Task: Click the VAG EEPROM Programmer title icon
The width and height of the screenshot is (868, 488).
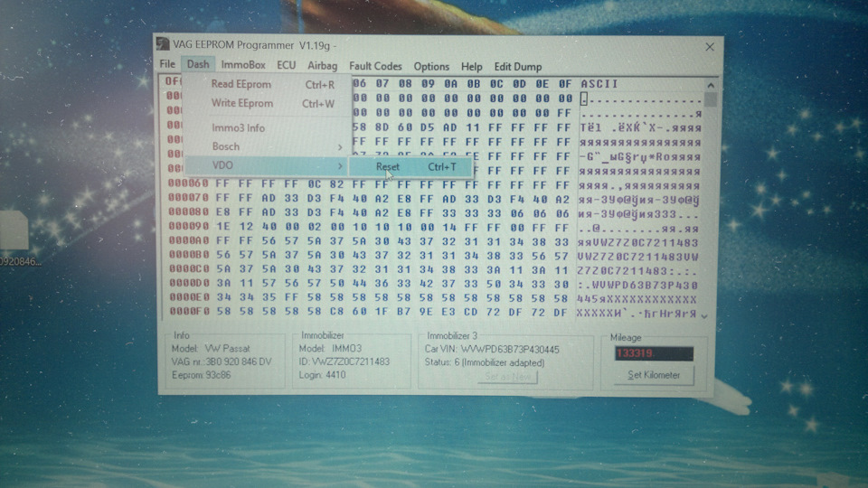Action: coord(162,44)
